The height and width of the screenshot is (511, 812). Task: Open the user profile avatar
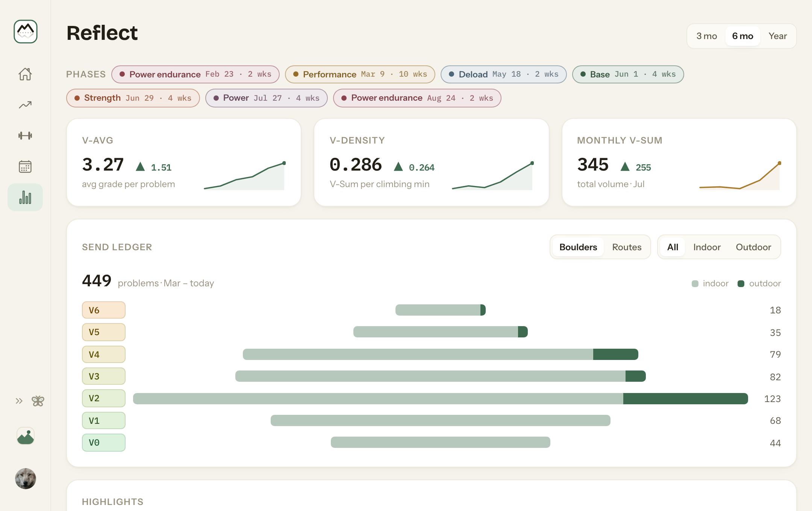[26, 479]
